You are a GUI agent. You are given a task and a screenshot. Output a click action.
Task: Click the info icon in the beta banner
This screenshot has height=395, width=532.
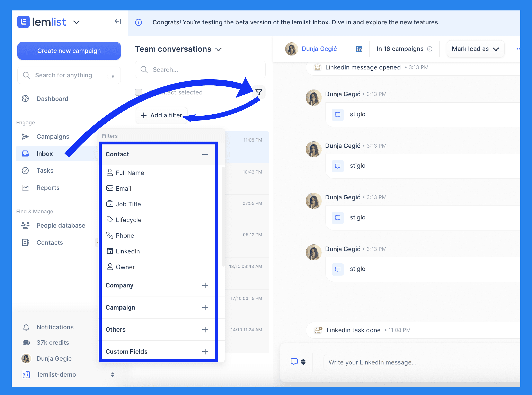139,23
